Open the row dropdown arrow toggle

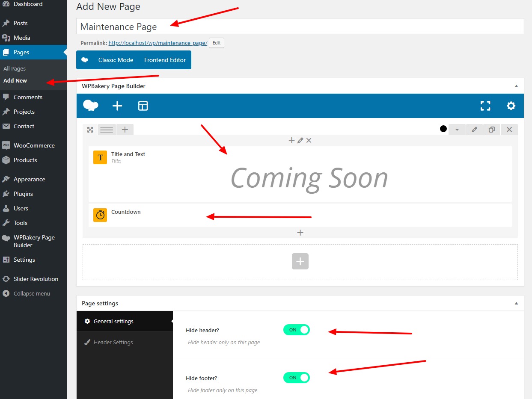[x=457, y=130]
